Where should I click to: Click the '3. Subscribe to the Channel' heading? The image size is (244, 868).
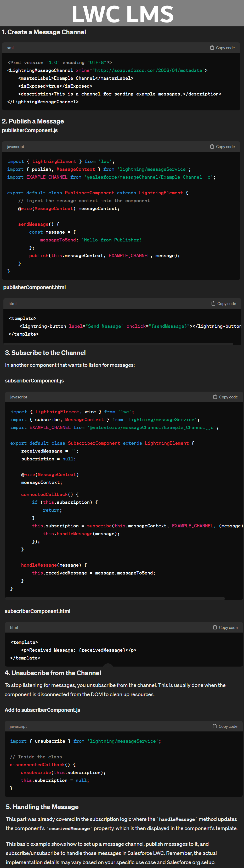[x=45, y=352]
